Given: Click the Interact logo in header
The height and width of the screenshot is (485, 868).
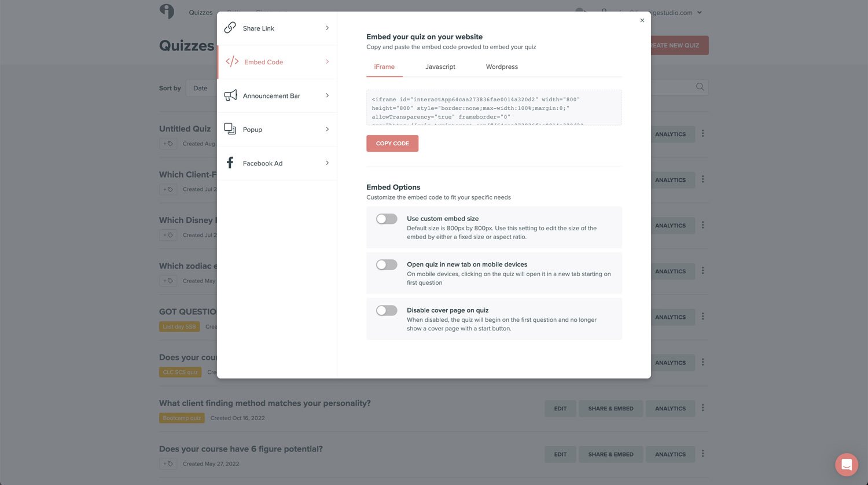Looking at the screenshot, I should (x=167, y=12).
